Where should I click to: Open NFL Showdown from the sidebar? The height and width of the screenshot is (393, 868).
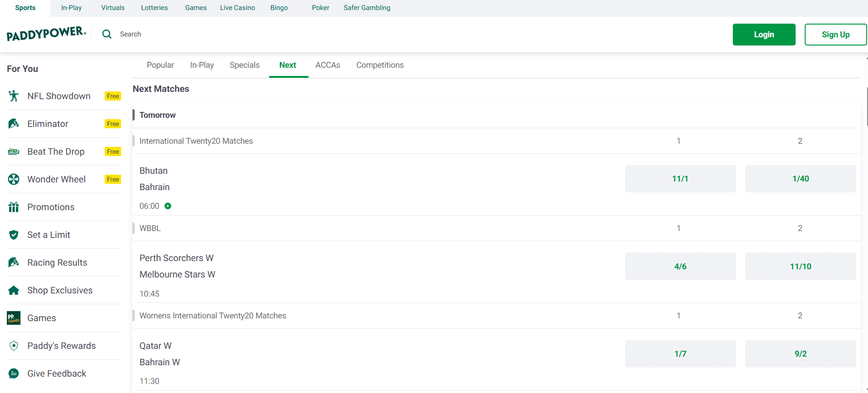59,96
